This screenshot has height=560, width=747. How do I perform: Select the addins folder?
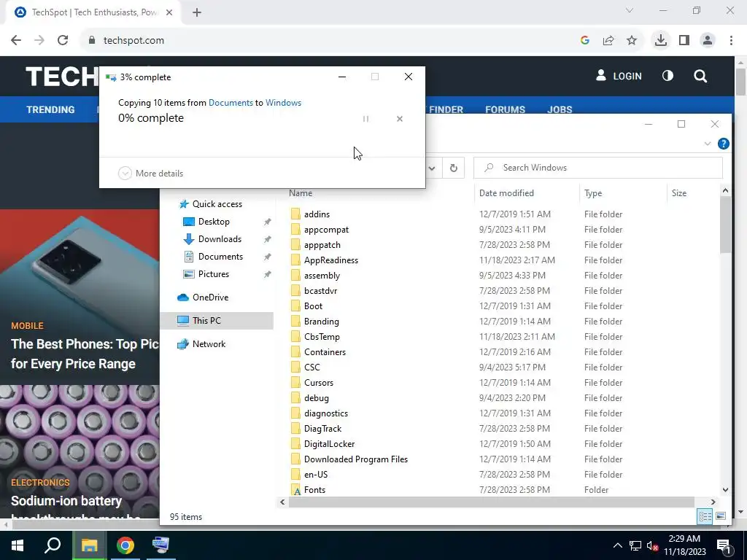(x=317, y=214)
